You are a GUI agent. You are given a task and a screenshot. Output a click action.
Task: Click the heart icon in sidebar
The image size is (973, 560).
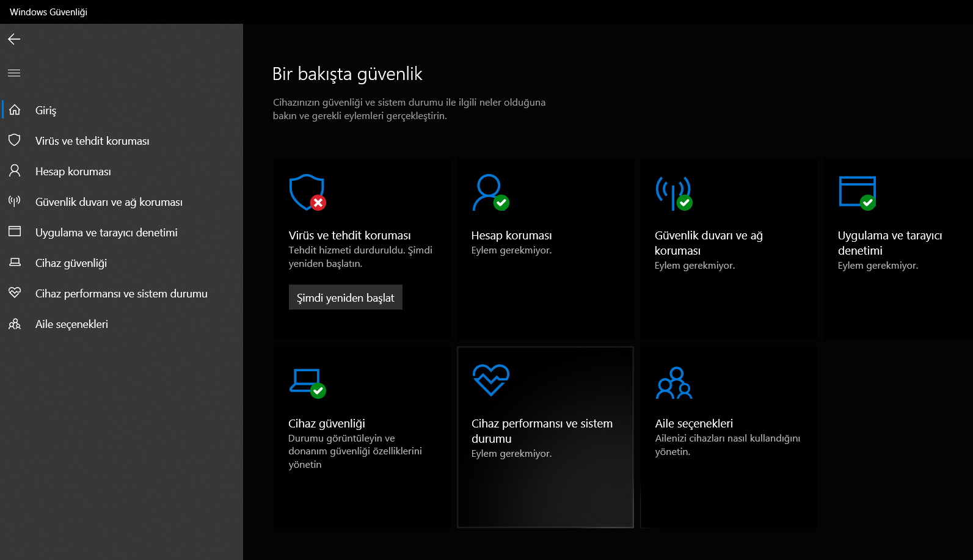coord(15,293)
